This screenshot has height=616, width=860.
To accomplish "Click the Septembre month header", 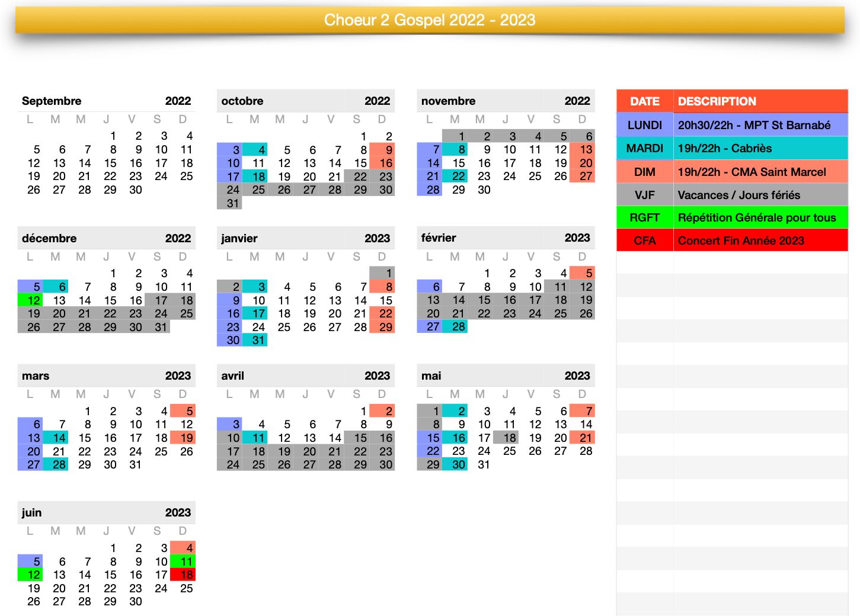I will coord(52,101).
